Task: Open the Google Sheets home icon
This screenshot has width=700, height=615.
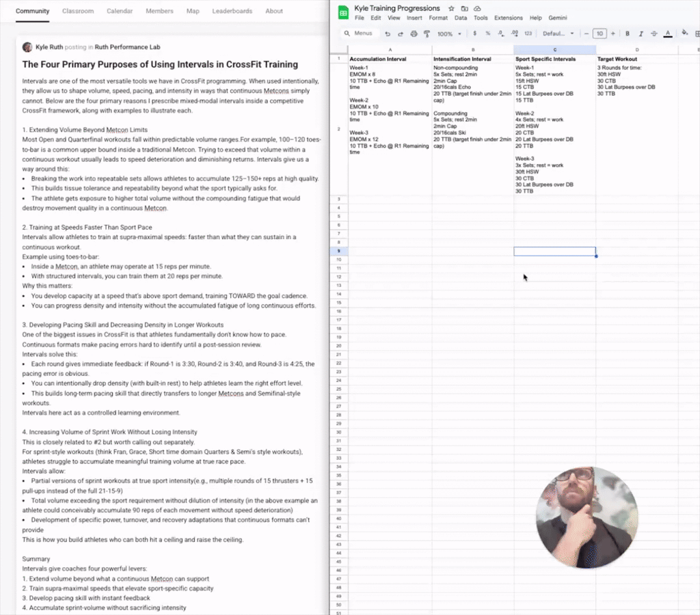Action: point(343,12)
